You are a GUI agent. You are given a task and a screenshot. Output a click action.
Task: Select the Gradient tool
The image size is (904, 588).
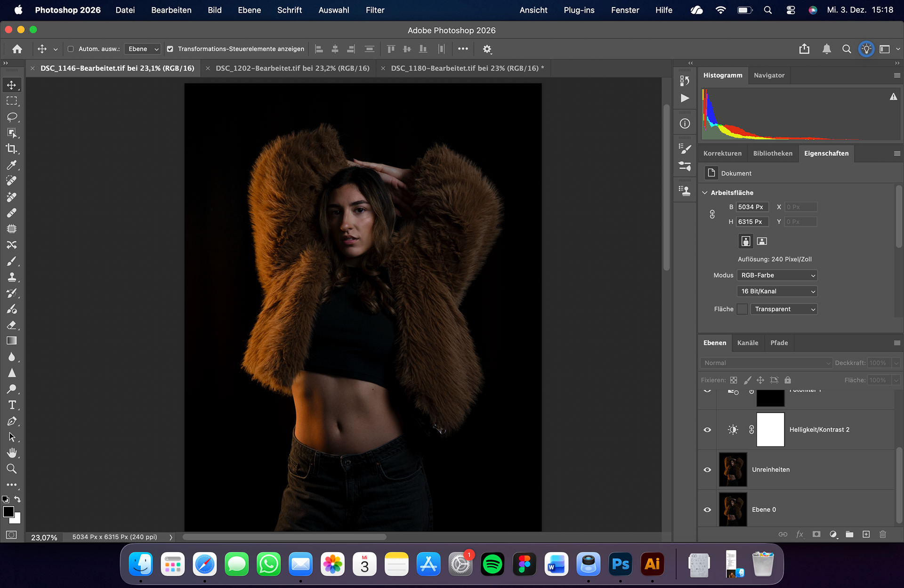pos(12,341)
